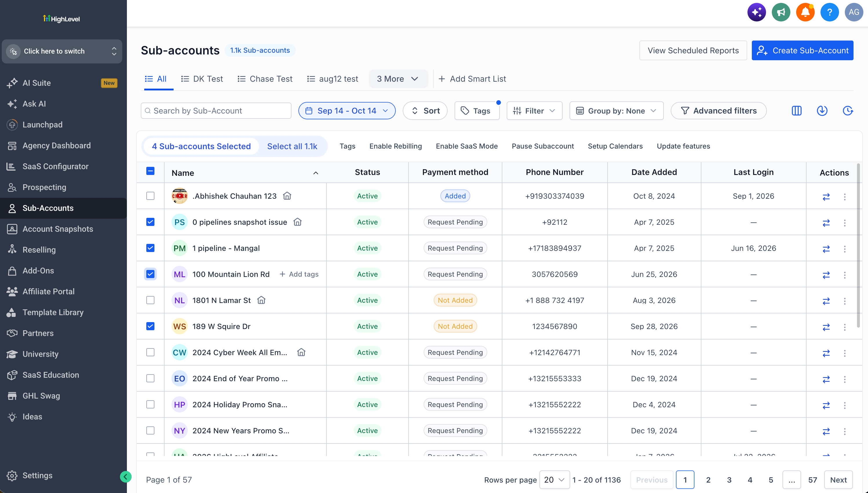Click the Create Sub-Account button
This screenshot has height=493, width=868.
point(802,50)
